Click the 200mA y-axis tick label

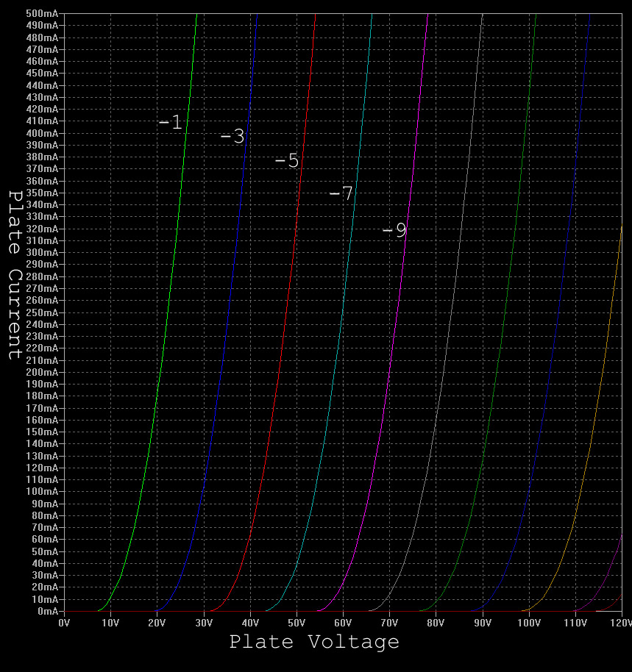tap(42, 372)
